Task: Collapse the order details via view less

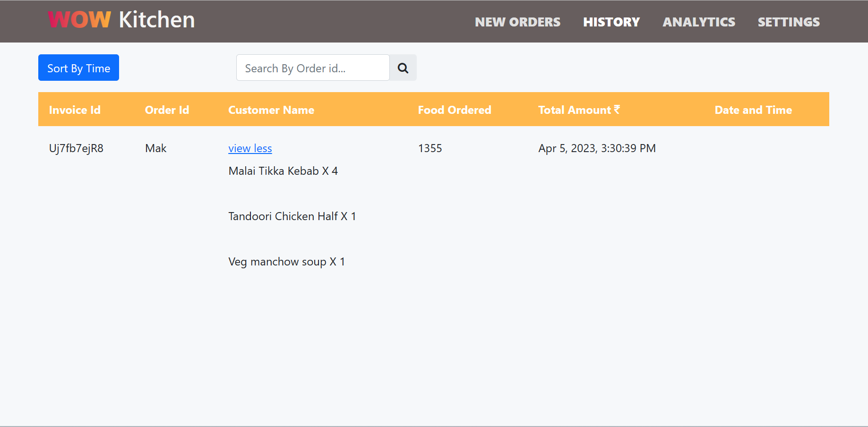Action: [x=250, y=148]
